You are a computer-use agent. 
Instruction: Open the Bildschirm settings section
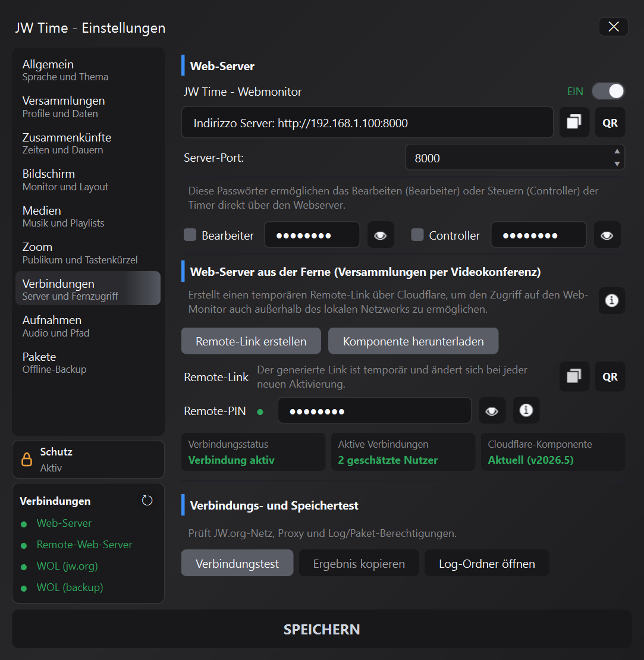tap(88, 180)
